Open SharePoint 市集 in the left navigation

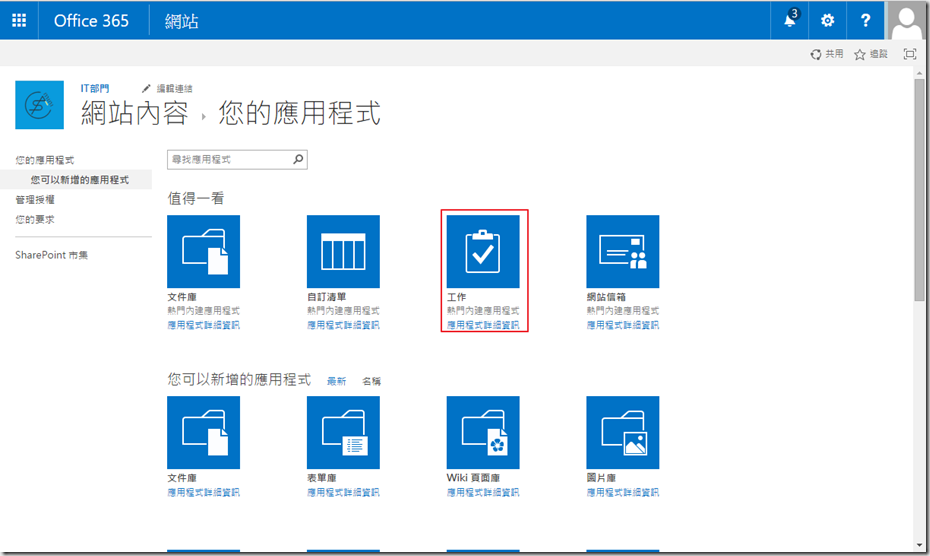51,255
